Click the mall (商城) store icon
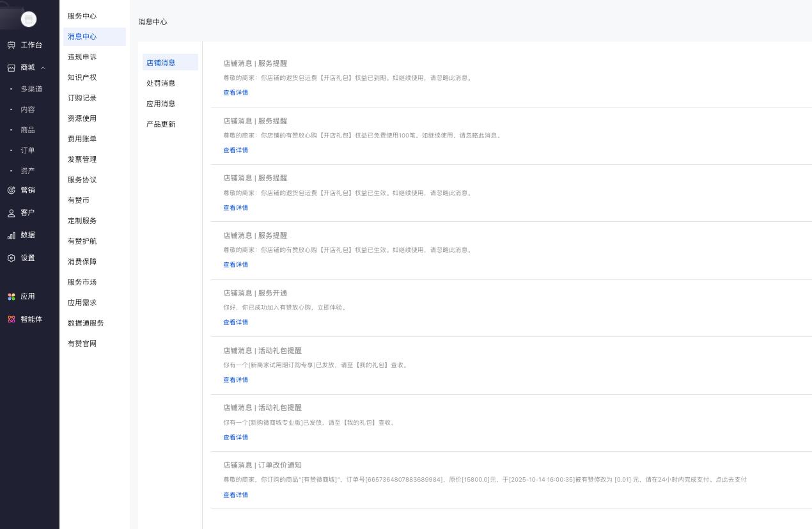The height and width of the screenshot is (529, 812). [x=11, y=68]
